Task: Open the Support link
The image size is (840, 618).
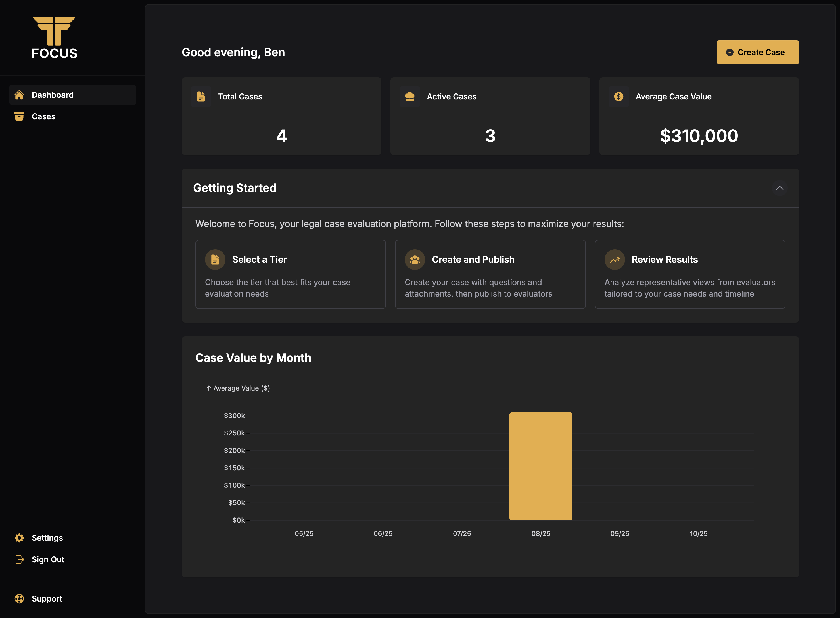Action: coord(47,599)
